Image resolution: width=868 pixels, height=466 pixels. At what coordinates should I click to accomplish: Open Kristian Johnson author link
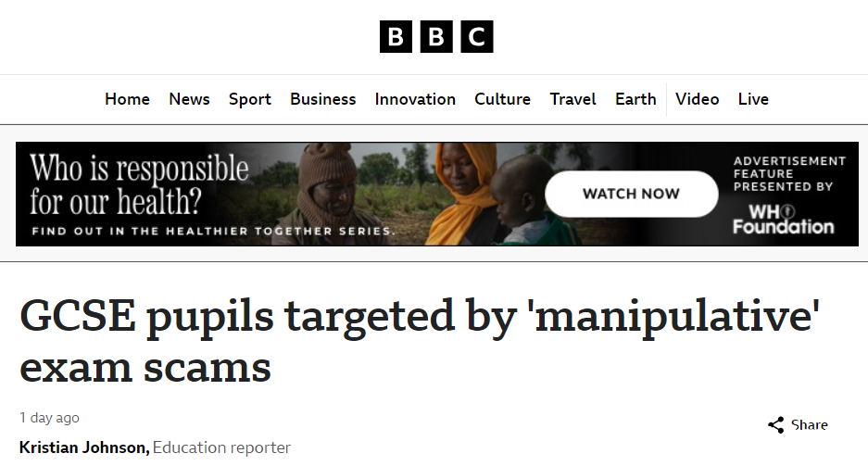click(x=83, y=447)
